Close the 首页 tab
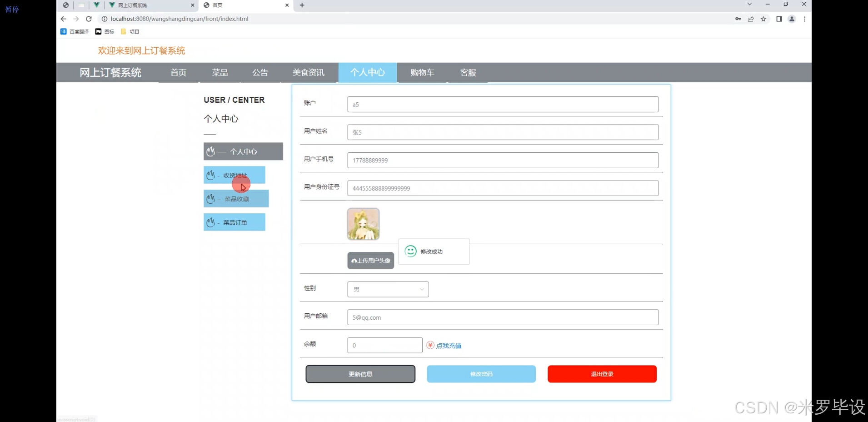The width and height of the screenshot is (868, 422). pos(287,5)
